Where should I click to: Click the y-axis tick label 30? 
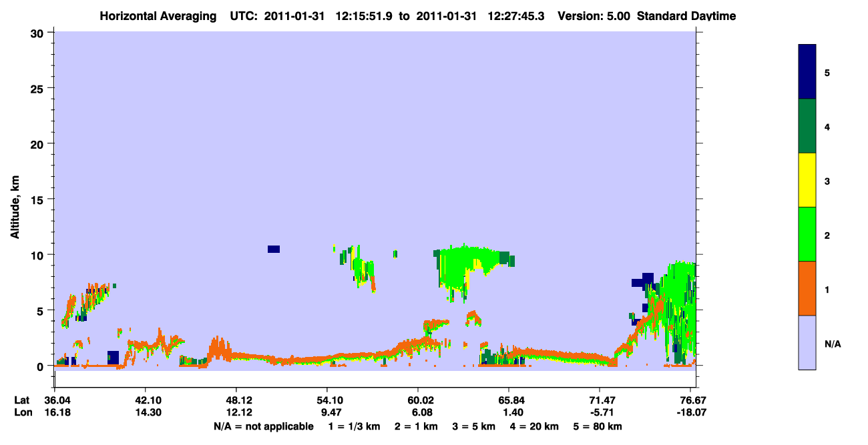(x=39, y=33)
